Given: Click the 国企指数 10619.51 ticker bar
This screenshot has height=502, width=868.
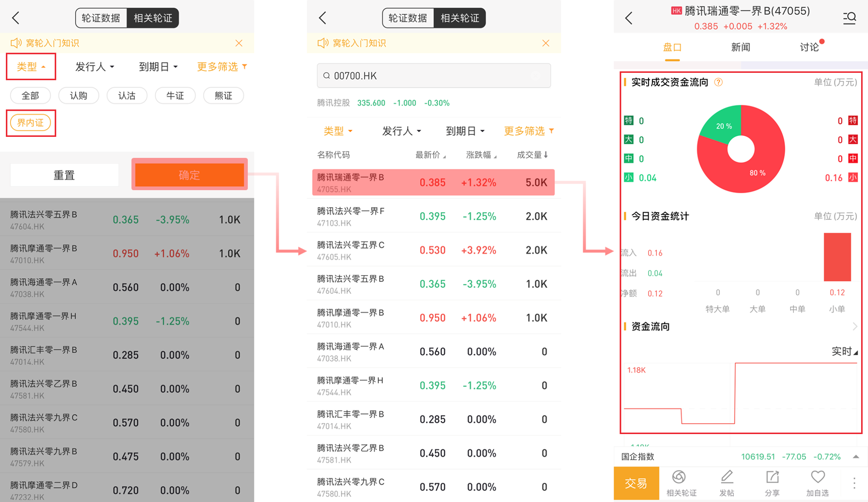Looking at the screenshot, I should pyautogui.click(x=741, y=457).
